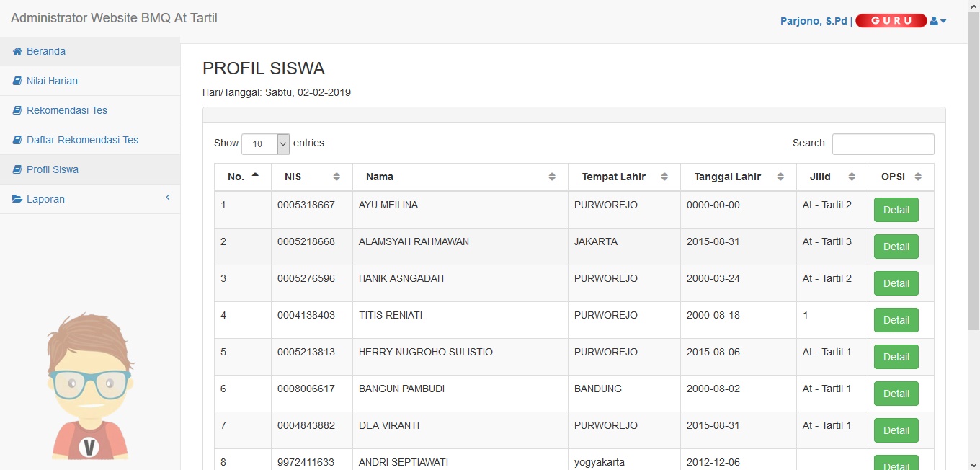Click the sort icon in Jilid column header
This screenshot has width=980, height=470.
coord(852,177)
